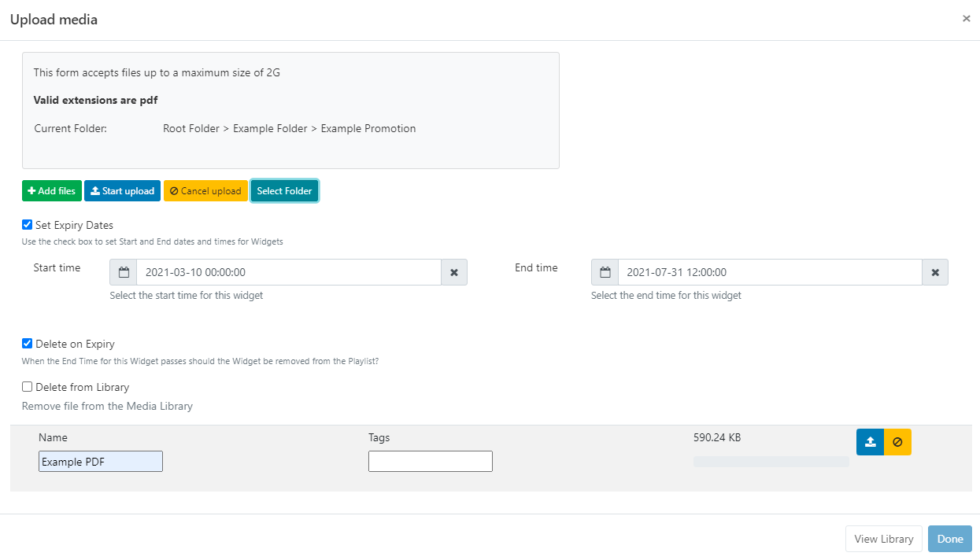Open the Start time date field
This screenshot has width=980, height=560.
pyautogui.click(x=288, y=272)
